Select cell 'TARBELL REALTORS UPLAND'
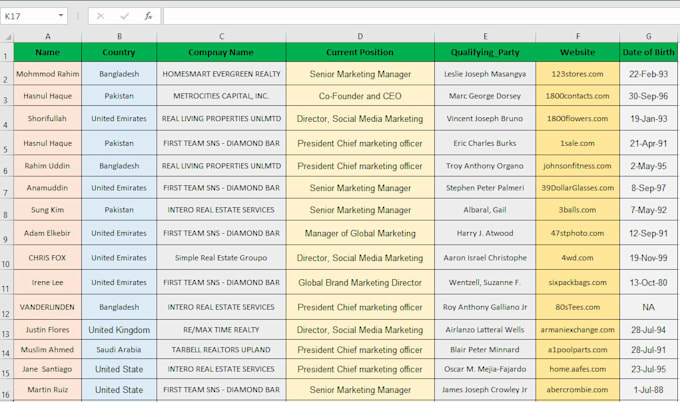The width and height of the screenshot is (680, 403). (222, 350)
